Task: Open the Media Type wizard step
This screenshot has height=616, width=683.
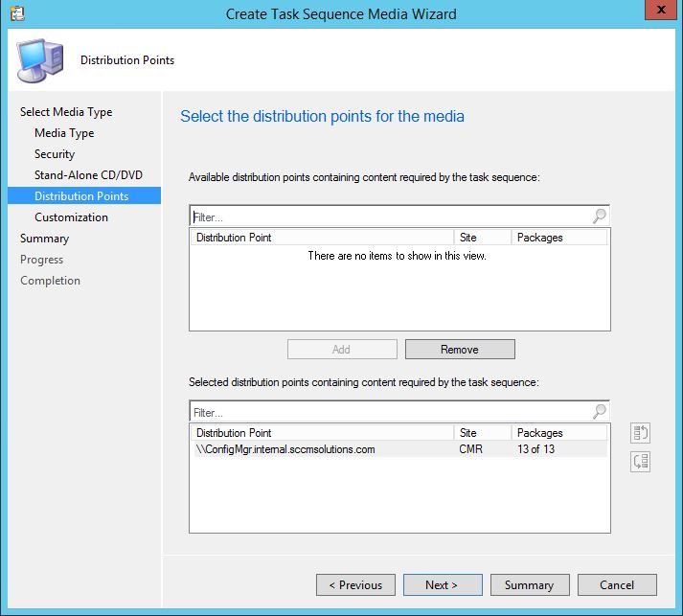Action: pyautogui.click(x=64, y=133)
